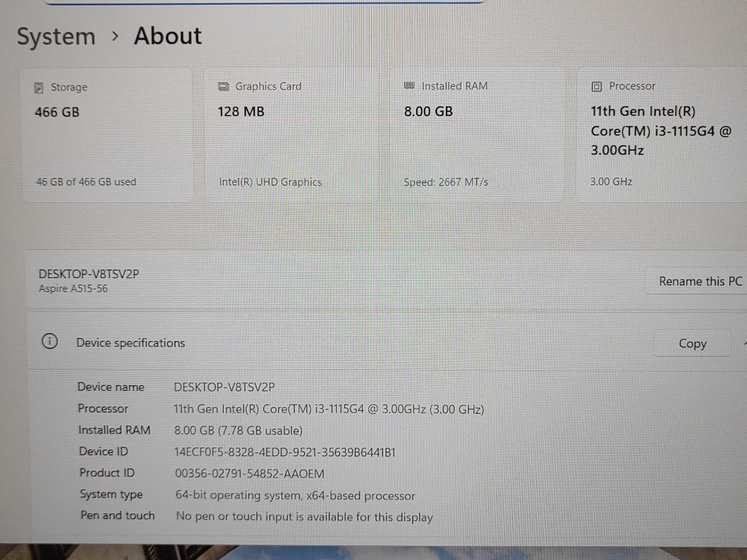Open the 46 GB of 466 GB used text
Screen dimensions: 747x560
[86, 182]
